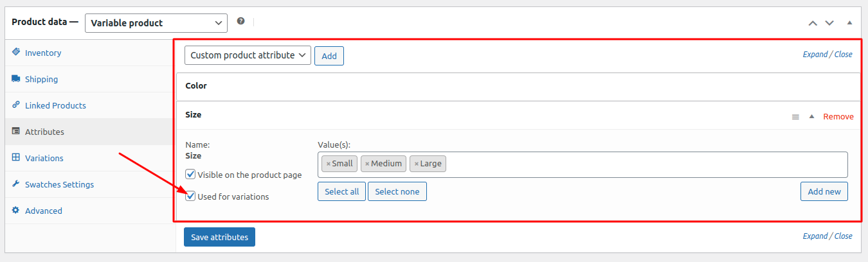Image resolution: width=868 pixels, height=262 pixels.
Task: Click the Shipping truck icon
Action: [x=15, y=79]
